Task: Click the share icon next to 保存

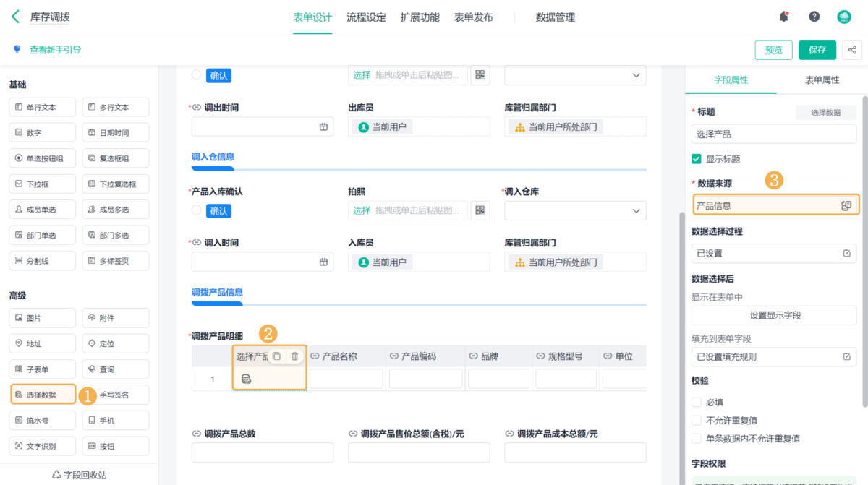Action: (853, 50)
